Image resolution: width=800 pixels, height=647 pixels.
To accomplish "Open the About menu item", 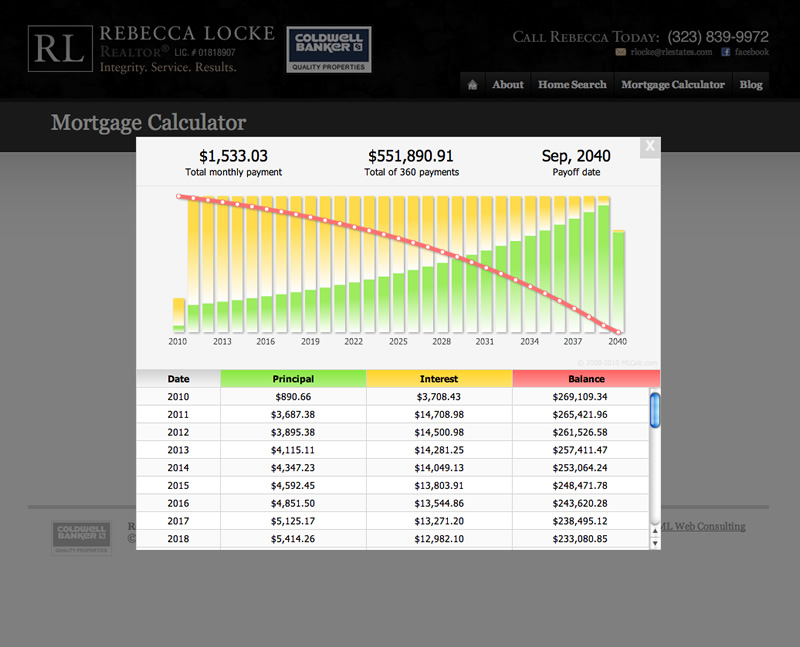I will (x=508, y=85).
